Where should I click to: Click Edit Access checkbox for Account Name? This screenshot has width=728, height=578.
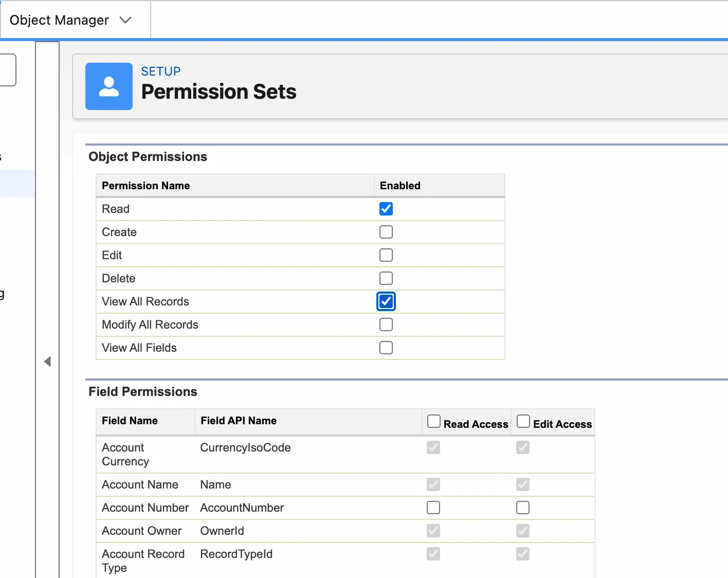click(523, 484)
